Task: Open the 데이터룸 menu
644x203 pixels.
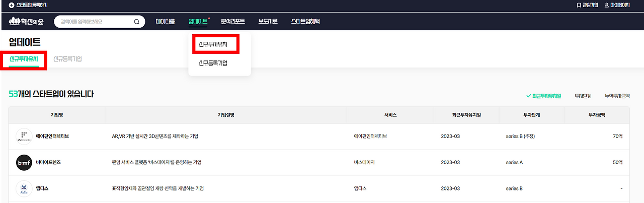Action: [166, 22]
